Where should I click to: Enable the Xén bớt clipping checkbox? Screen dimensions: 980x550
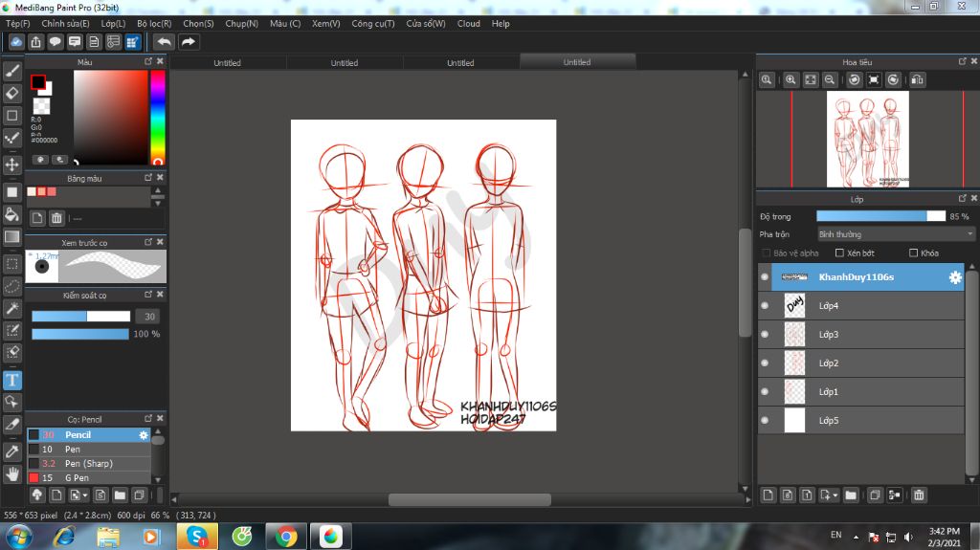[x=839, y=253]
